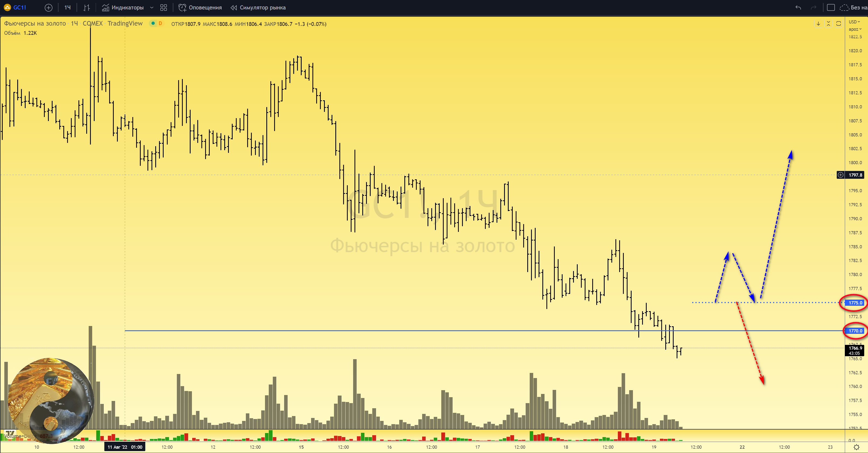868x453 pixels.
Task: Click the 18 date label on time axis
Action: coord(566,447)
